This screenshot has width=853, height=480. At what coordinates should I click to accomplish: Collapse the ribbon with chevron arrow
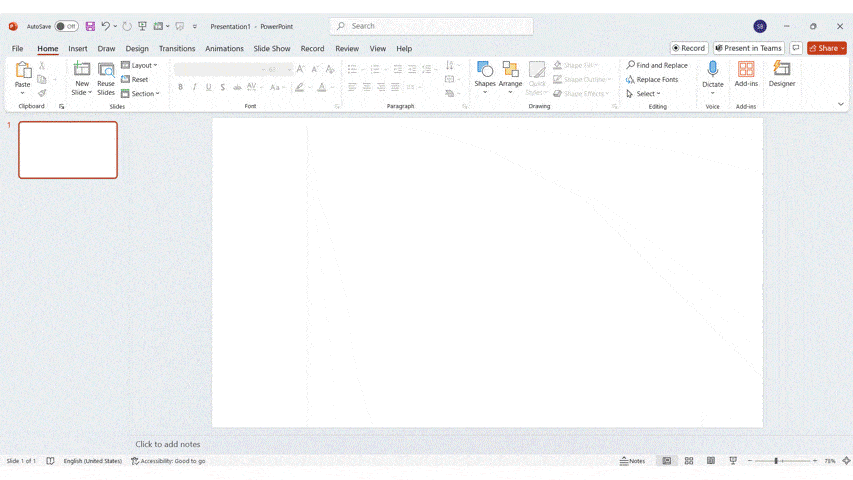click(x=840, y=104)
